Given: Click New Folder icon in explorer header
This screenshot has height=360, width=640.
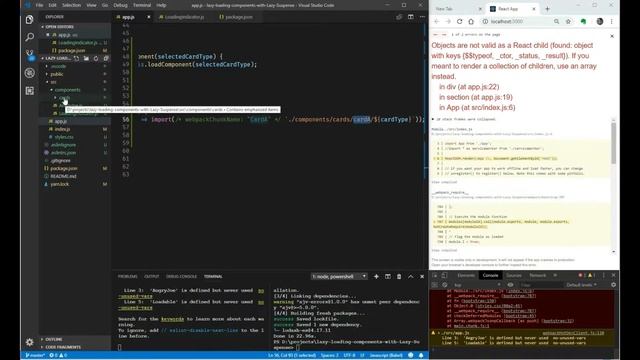Looking at the screenshot, I should 86,58.
